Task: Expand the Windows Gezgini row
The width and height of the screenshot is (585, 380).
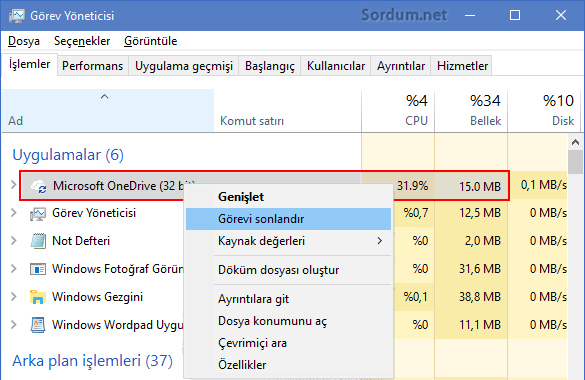Action: [14, 296]
